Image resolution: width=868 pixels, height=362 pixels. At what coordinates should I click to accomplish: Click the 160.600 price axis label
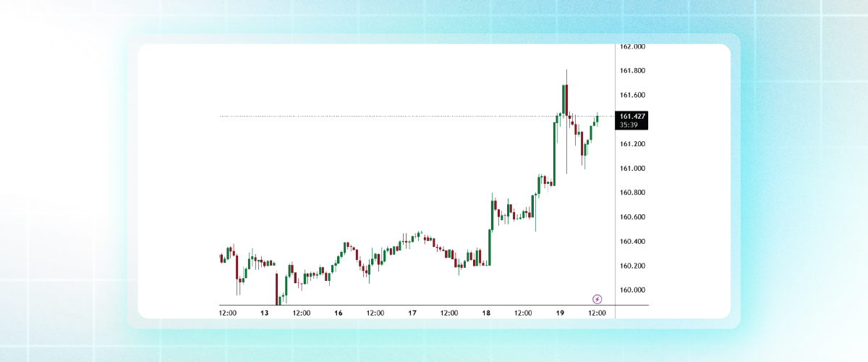pos(633,217)
